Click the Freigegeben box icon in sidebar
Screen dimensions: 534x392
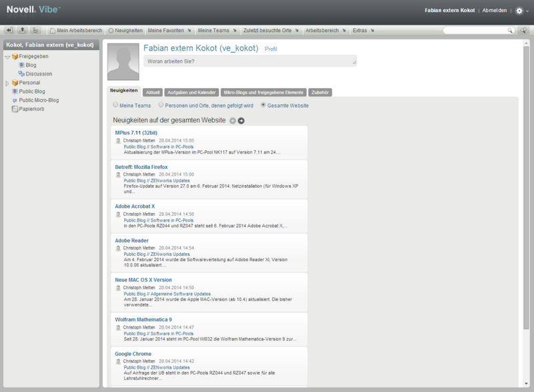(15, 57)
